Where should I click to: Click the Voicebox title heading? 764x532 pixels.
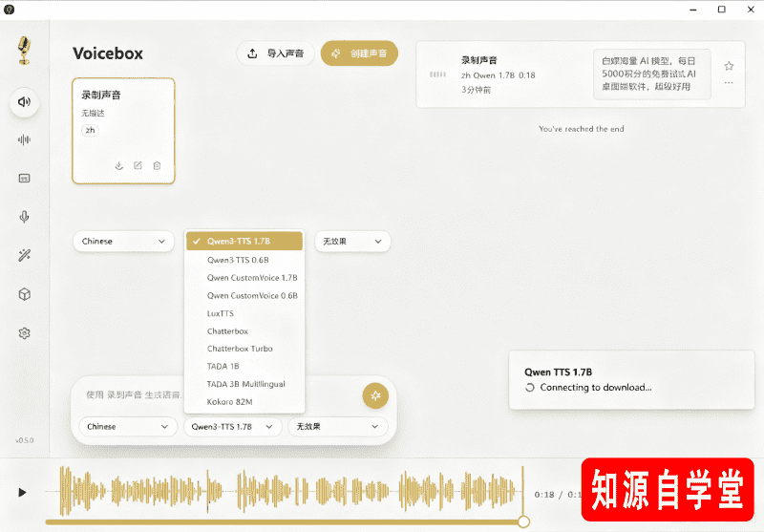[x=108, y=53]
